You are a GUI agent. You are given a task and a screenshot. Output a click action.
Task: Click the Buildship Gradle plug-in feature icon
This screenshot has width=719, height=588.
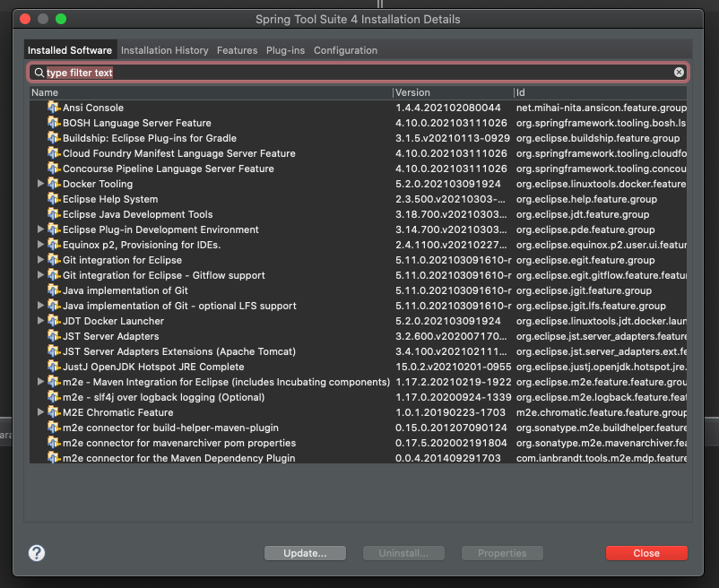(54, 137)
